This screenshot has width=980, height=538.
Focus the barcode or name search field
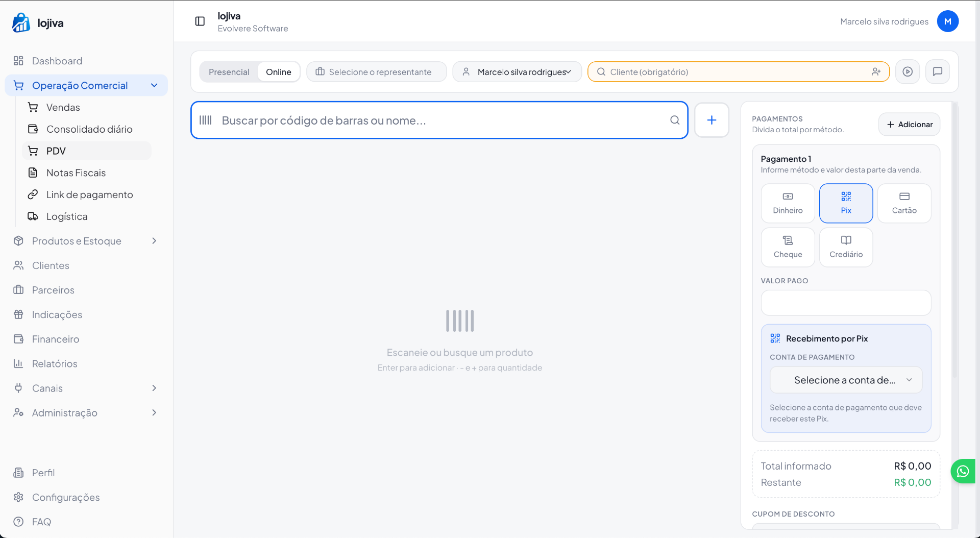click(439, 120)
